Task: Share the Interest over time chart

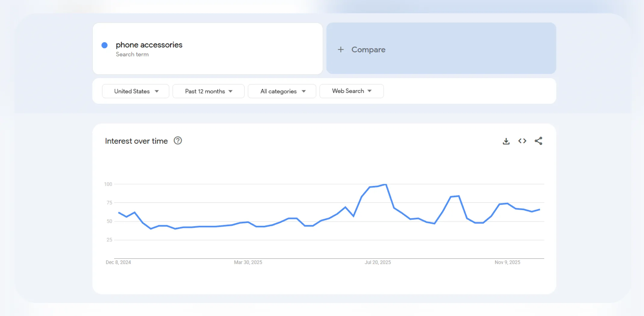Action: point(539,141)
